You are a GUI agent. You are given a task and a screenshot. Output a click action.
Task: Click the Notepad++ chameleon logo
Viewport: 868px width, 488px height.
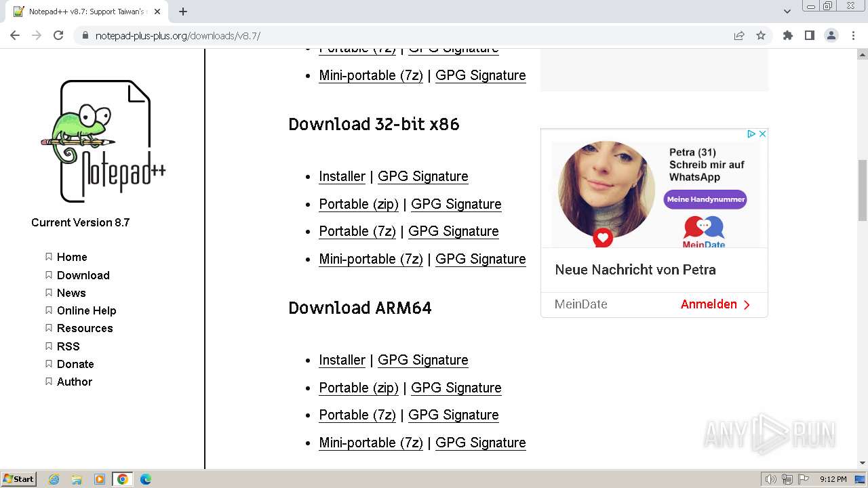103,141
